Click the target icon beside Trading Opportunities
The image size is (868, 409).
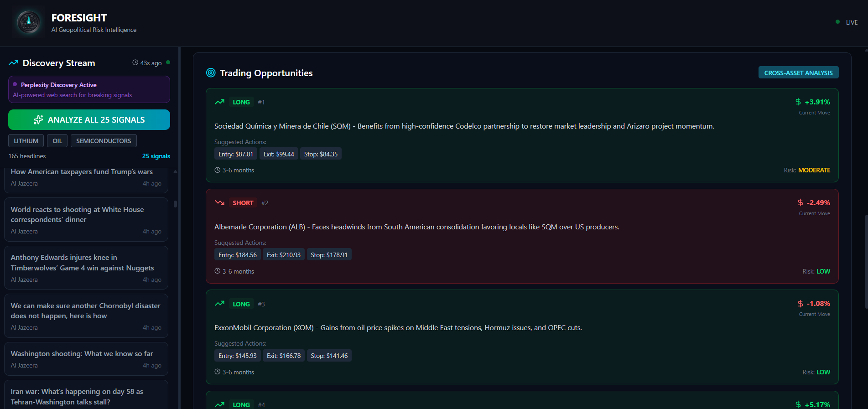[211, 72]
